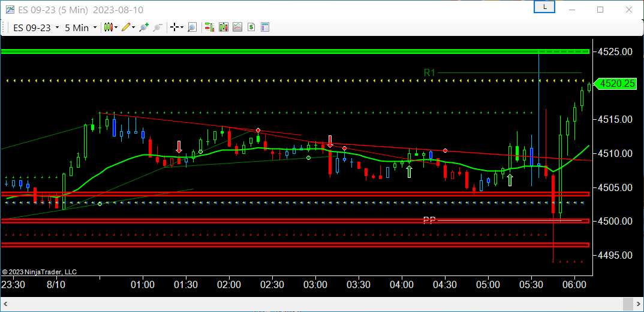Select the down arrow signal near 03:00
The image size is (644, 312).
330,141
